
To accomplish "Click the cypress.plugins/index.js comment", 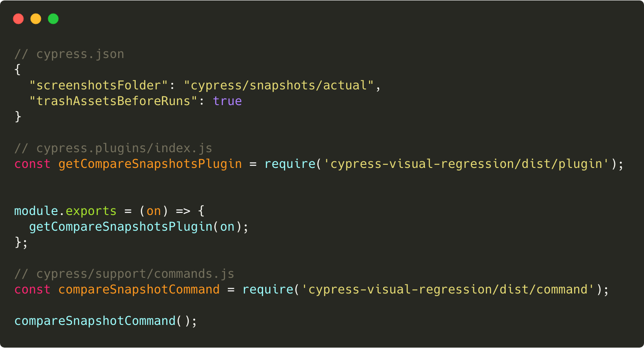I will coord(113,148).
